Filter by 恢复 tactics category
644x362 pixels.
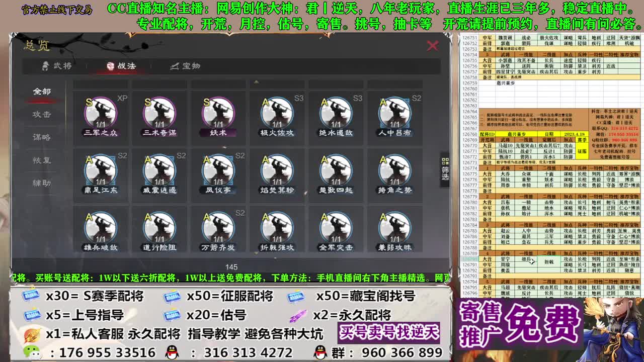pos(42,160)
